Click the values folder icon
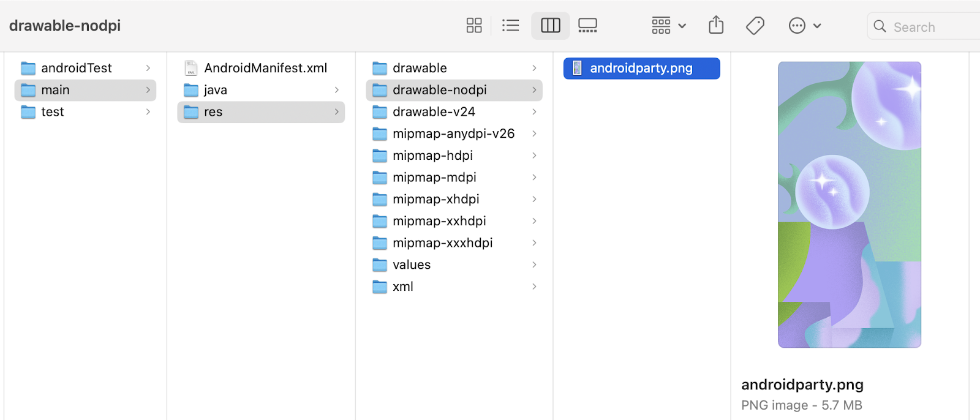Viewport: 980px width, 420px height. [x=380, y=265]
